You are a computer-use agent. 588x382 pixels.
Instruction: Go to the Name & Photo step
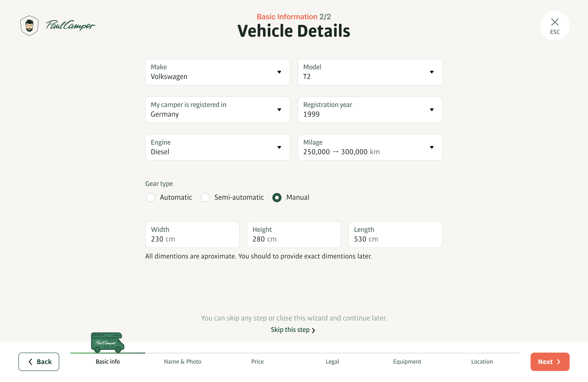tap(183, 362)
